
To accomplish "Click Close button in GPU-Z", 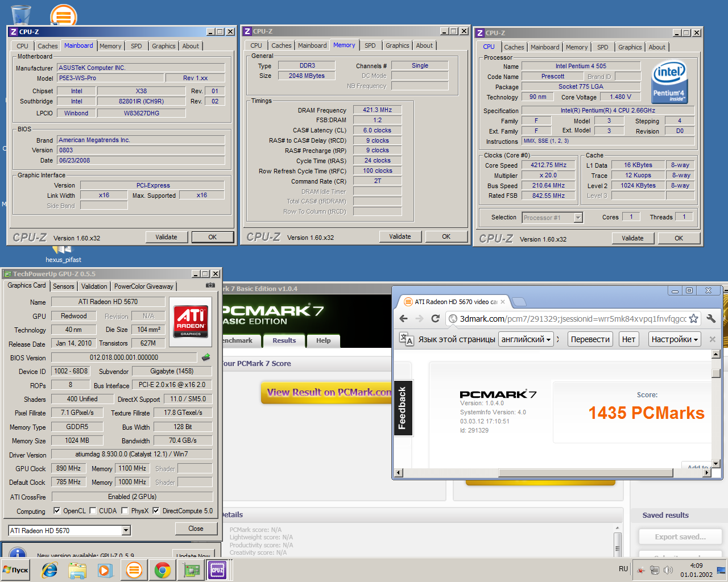I will tap(196, 529).
